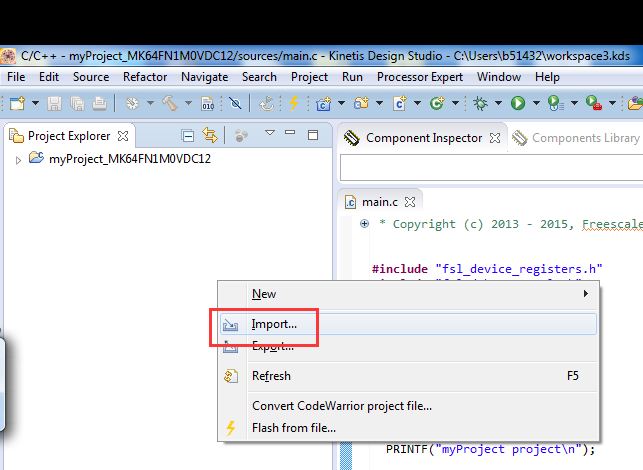
Task: Click the new C source file icon
Action: tap(399, 103)
